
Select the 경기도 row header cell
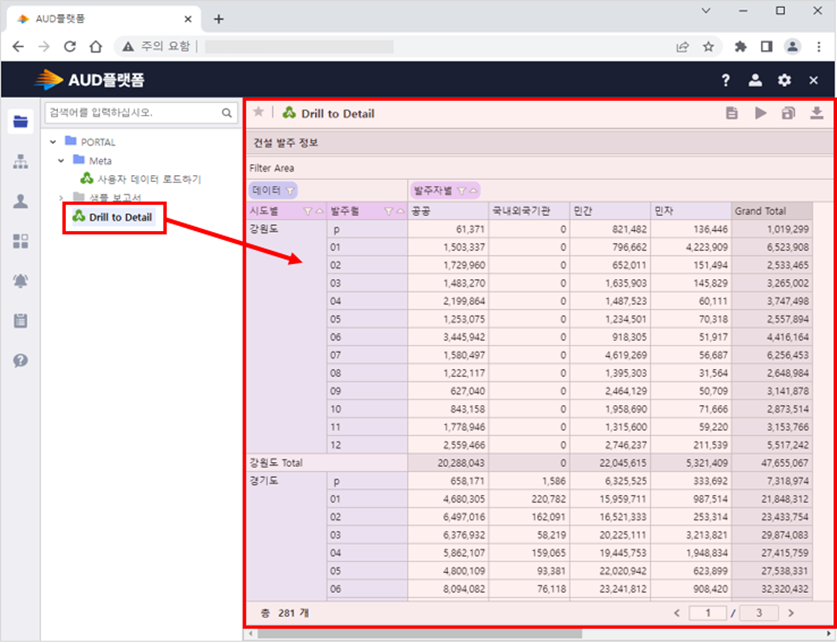click(287, 536)
